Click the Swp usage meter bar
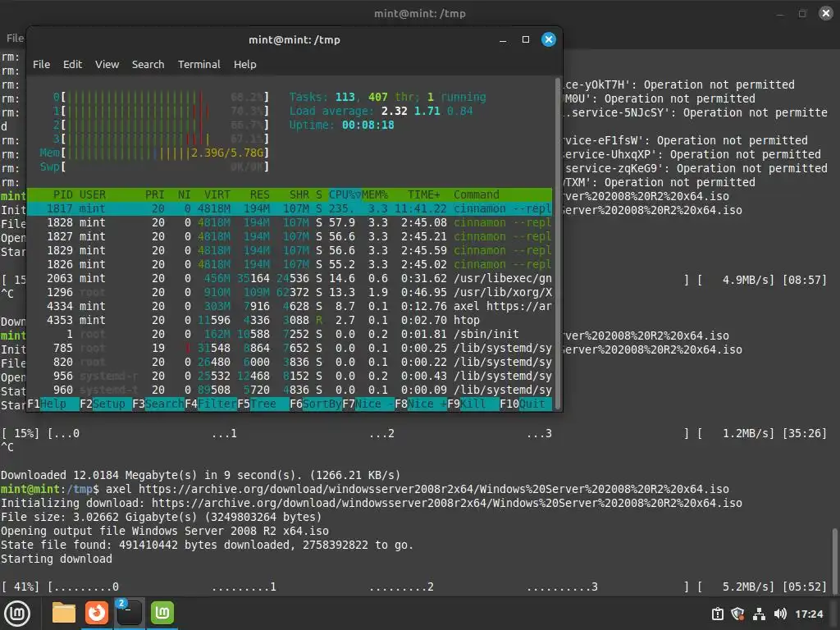Image resolution: width=840 pixels, height=630 pixels. [154, 167]
